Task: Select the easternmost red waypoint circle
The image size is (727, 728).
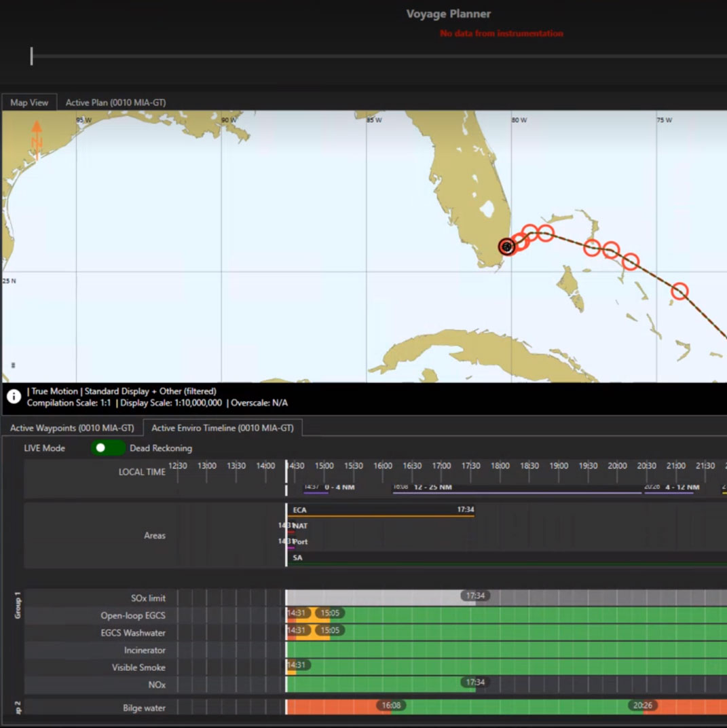Action: pos(679,291)
